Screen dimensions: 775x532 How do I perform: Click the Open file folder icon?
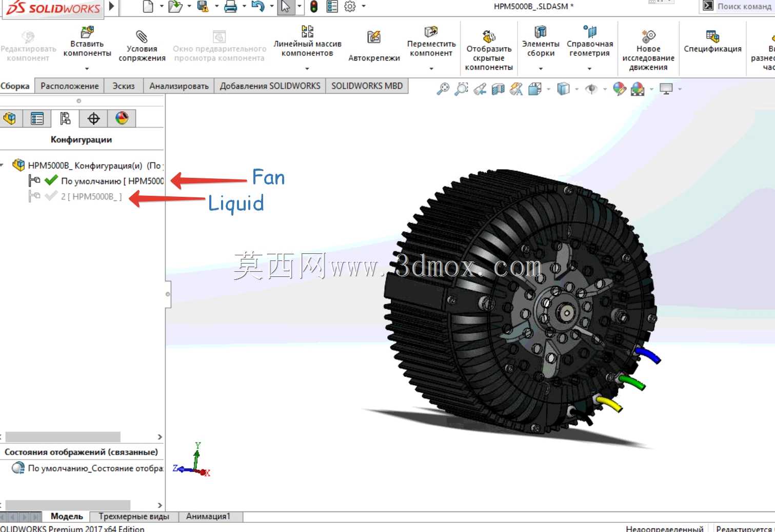click(x=175, y=7)
